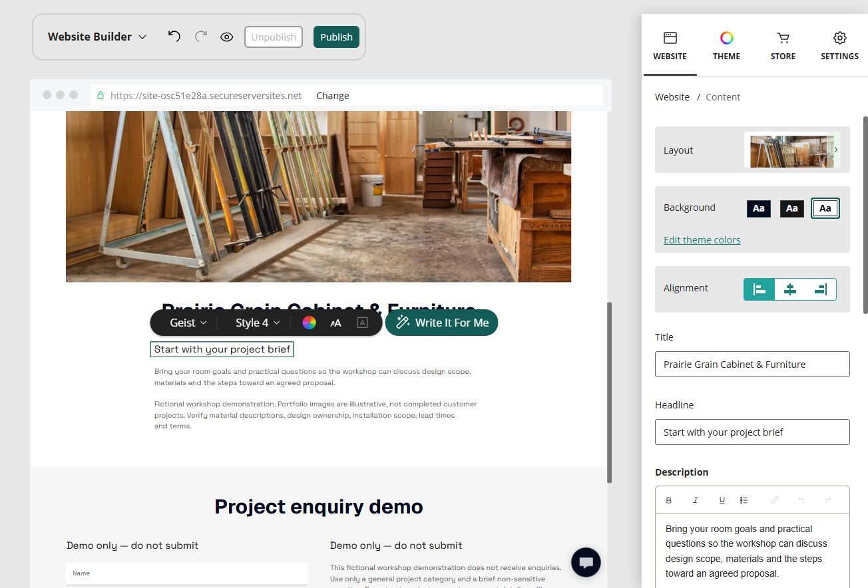Click the Unpublish button
868x588 pixels.
coord(274,37)
